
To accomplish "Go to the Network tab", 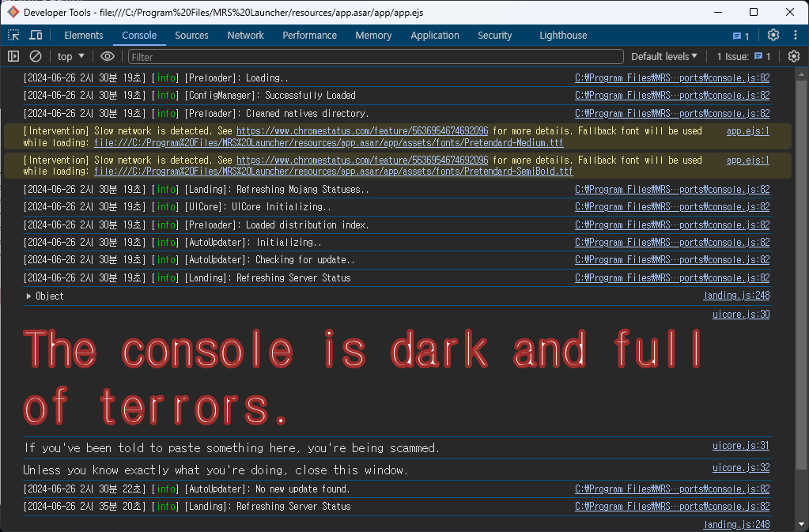I will pyautogui.click(x=246, y=35).
